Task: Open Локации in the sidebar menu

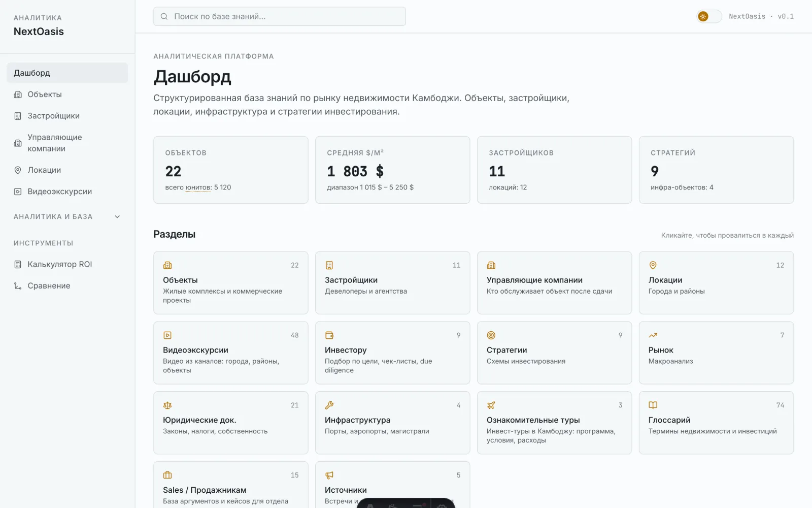Action: pyautogui.click(x=67, y=170)
